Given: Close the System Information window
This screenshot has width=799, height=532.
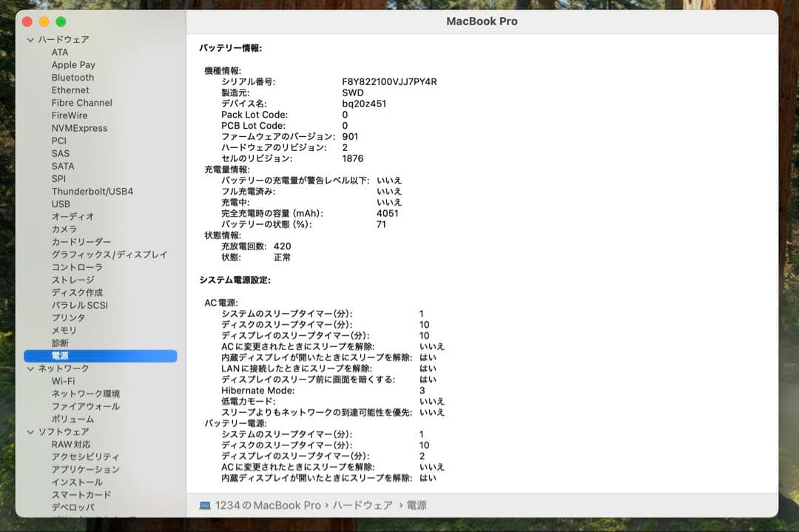Looking at the screenshot, I should 27,21.
